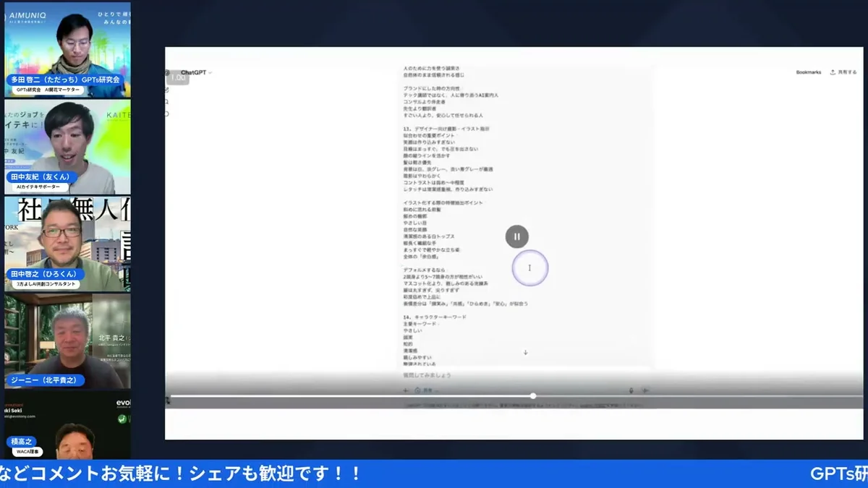868x488 pixels.
Task: Open the tools icon beside the plus button
Action: tap(418, 391)
